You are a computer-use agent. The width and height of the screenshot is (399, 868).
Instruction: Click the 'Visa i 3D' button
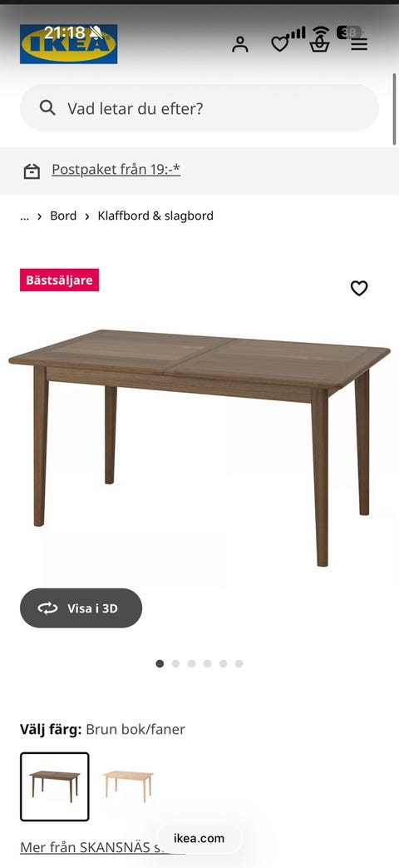81,608
